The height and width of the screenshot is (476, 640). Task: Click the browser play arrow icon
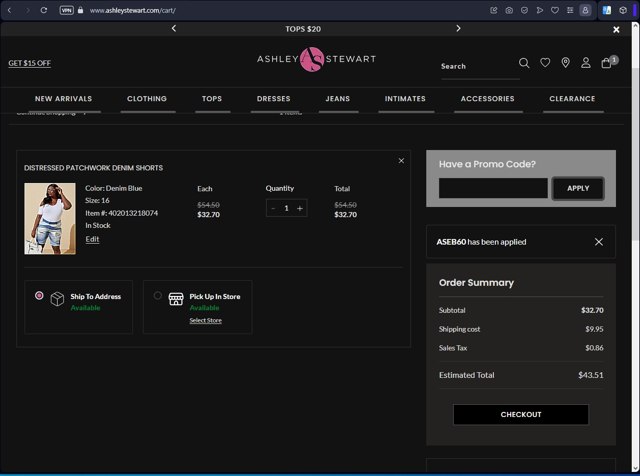540,10
